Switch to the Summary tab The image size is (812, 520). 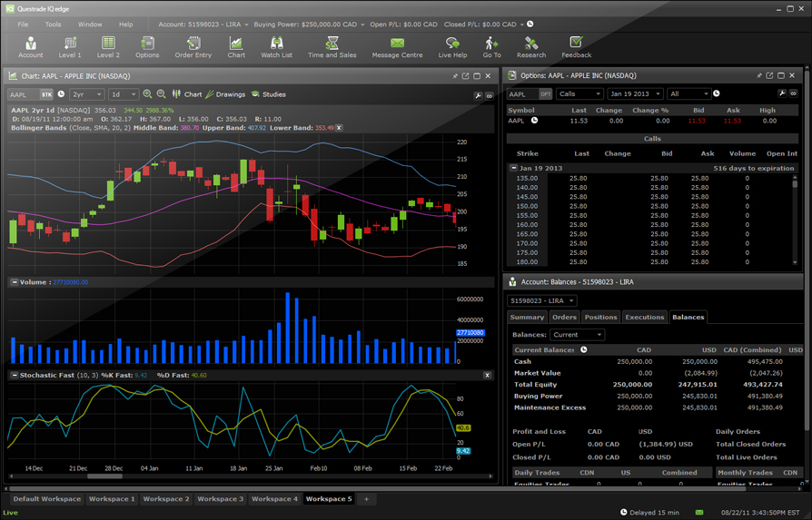coord(527,318)
